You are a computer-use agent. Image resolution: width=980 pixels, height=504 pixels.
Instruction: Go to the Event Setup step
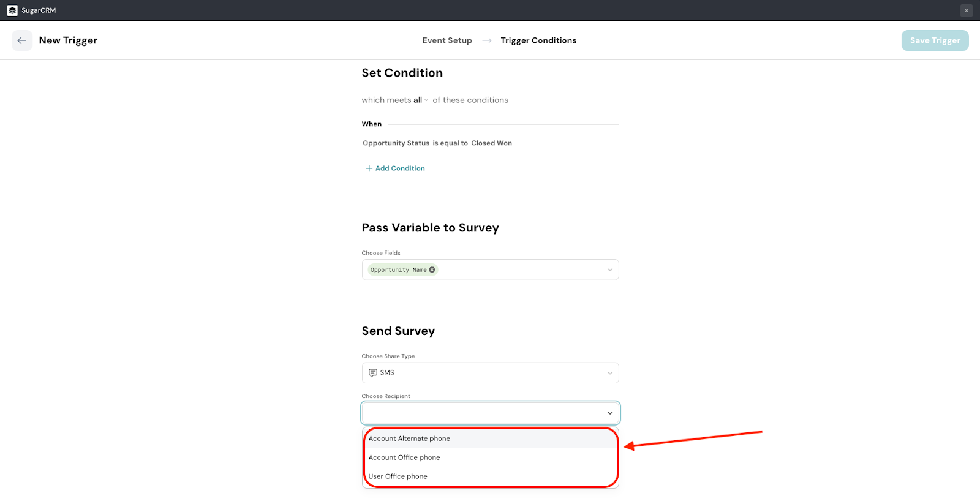(447, 40)
